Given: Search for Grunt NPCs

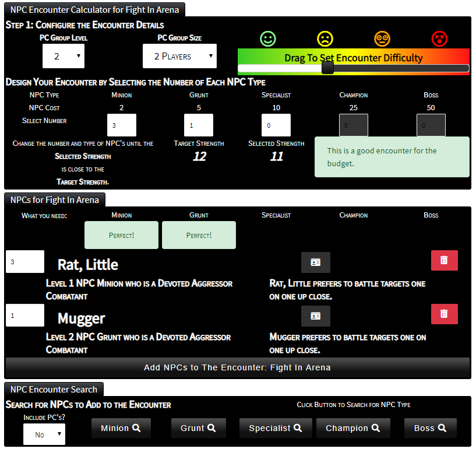Looking at the screenshot, I should pos(199,428).
